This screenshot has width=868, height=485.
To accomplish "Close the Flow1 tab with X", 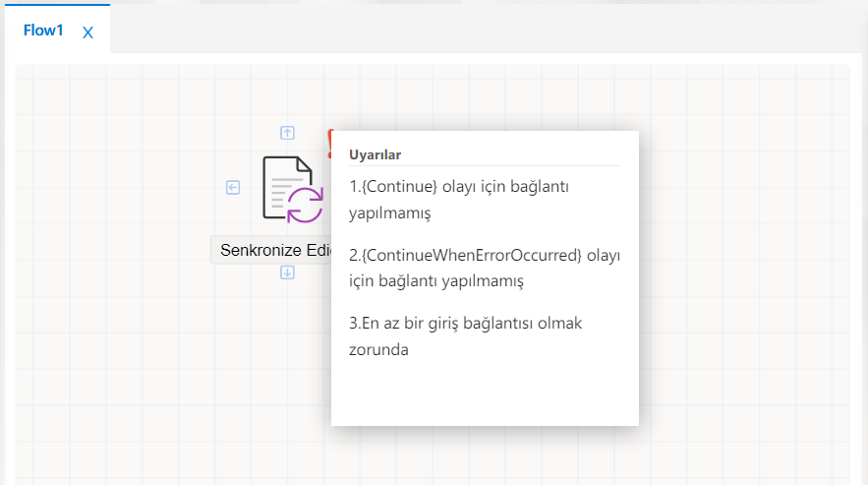I will 87,32.
